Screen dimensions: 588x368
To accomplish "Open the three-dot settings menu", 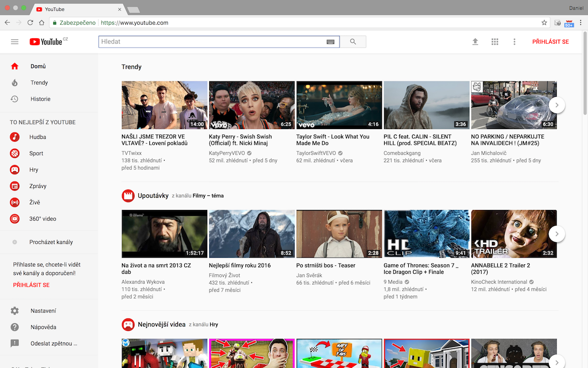I will [514, 42].
